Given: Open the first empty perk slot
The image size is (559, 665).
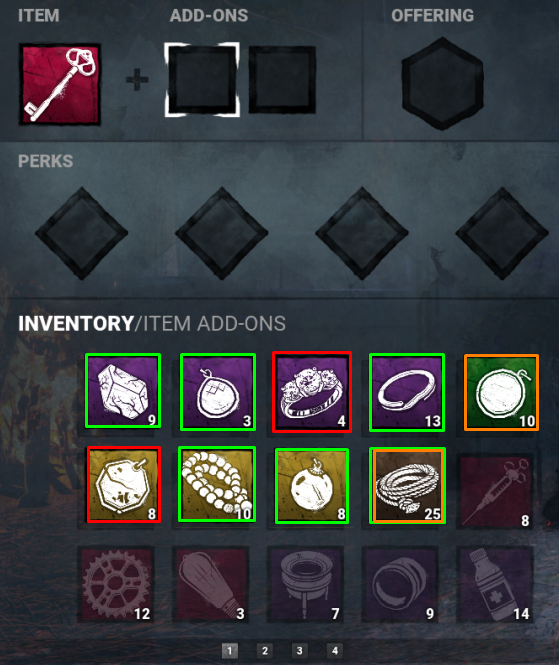Looking at the screenshot, I should (81, 233).
